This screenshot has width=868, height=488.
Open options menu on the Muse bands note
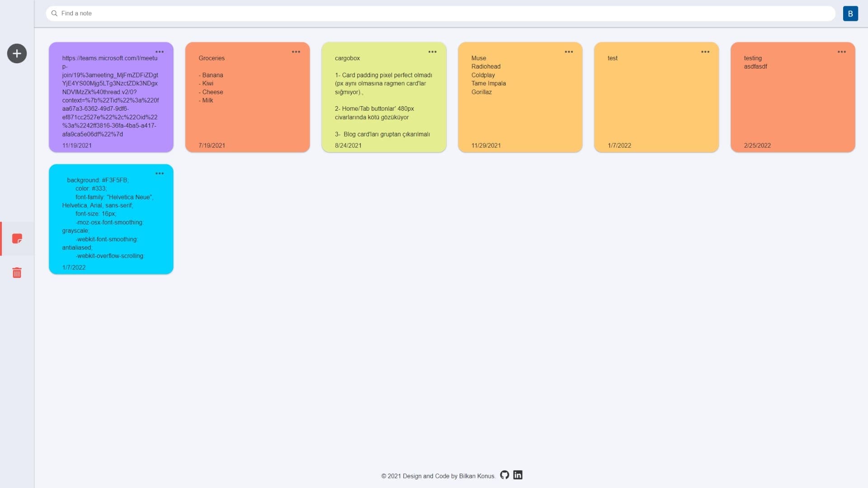coord(569,52)
